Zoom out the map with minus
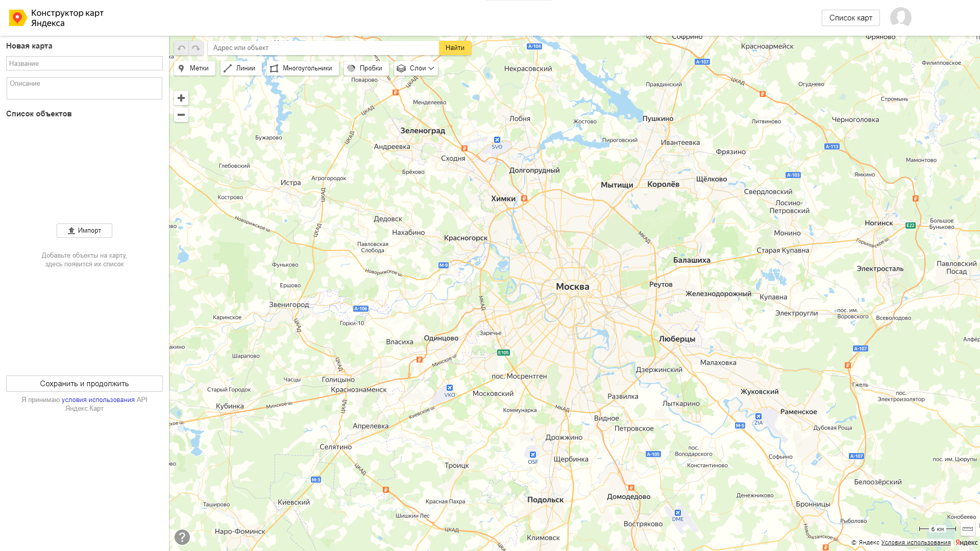The width and height of the screenshot is (980, 551). [181, 115]
